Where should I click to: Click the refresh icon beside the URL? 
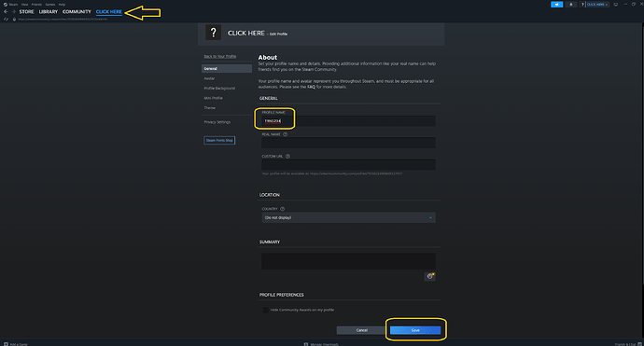pos(6,19)
